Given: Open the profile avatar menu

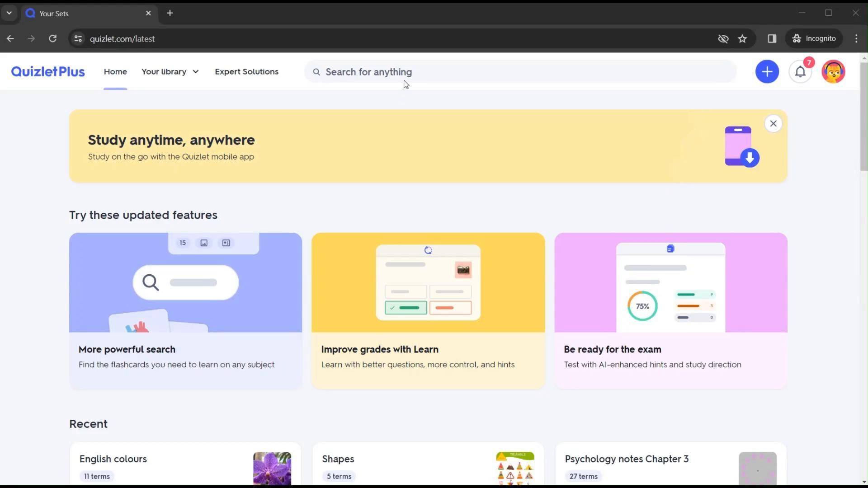Looking at the screenshot, I should pos(833,71).
